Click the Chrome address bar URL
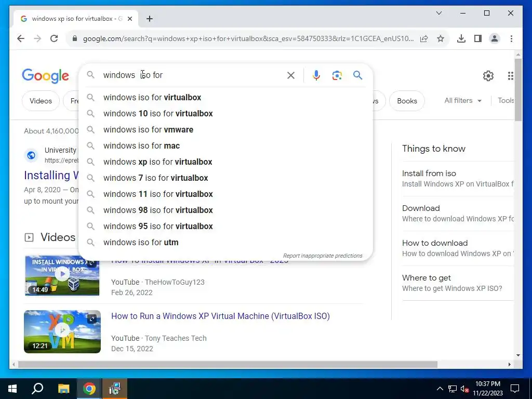The width and height of the screenshot is (532, 399). pyautogui.click(x=248, y=38)
